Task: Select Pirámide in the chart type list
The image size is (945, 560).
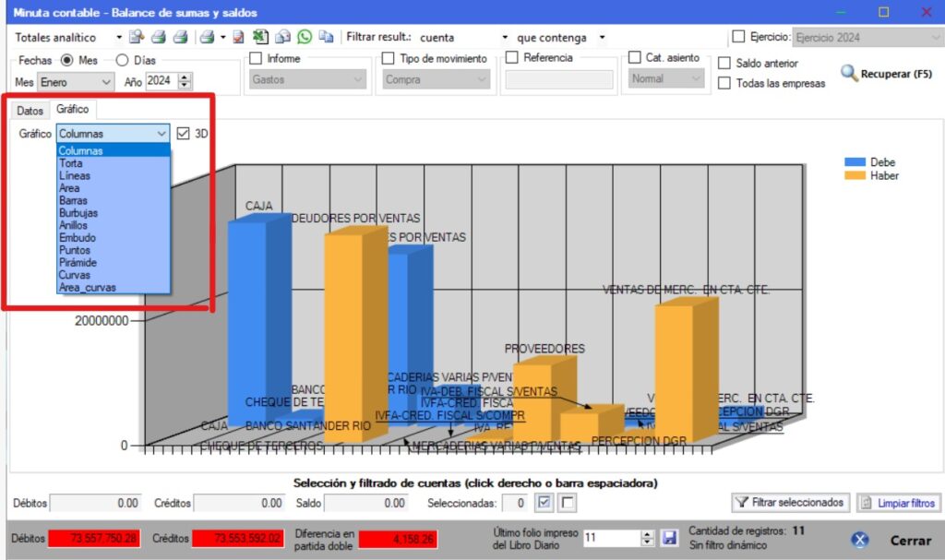Action: [x=77, y=263]
